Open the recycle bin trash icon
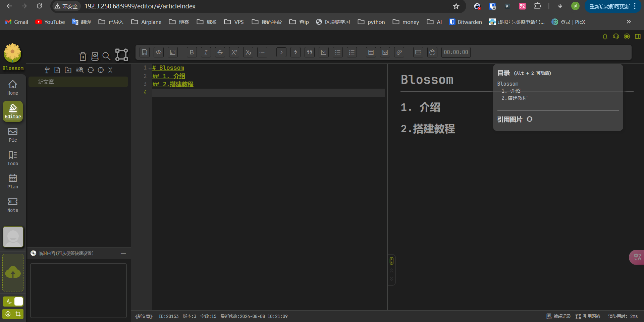 83,56
